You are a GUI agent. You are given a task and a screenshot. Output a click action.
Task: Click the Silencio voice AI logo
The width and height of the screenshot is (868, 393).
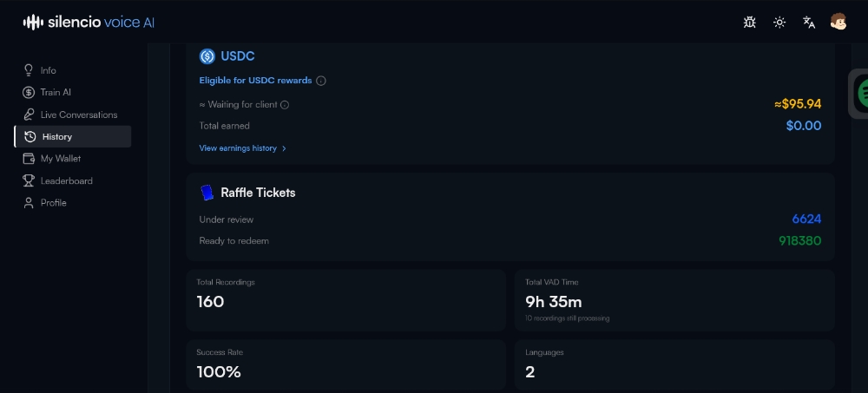tap(89, 23)
